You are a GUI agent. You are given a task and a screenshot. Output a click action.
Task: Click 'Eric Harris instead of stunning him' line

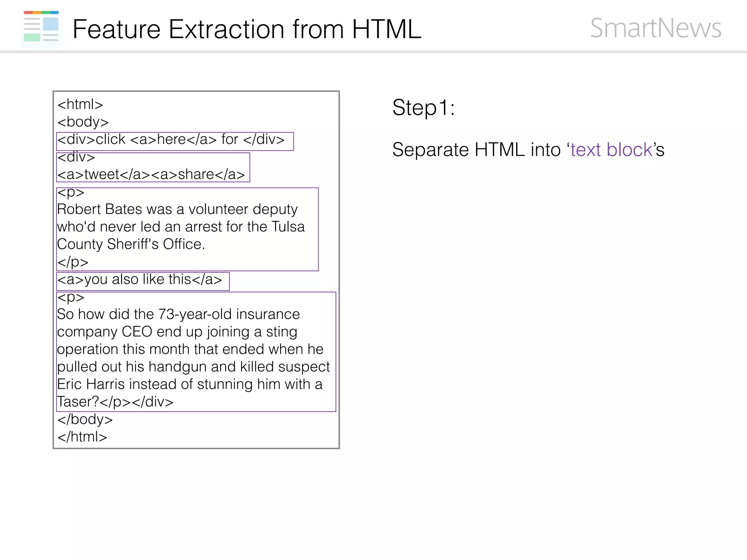190,384
